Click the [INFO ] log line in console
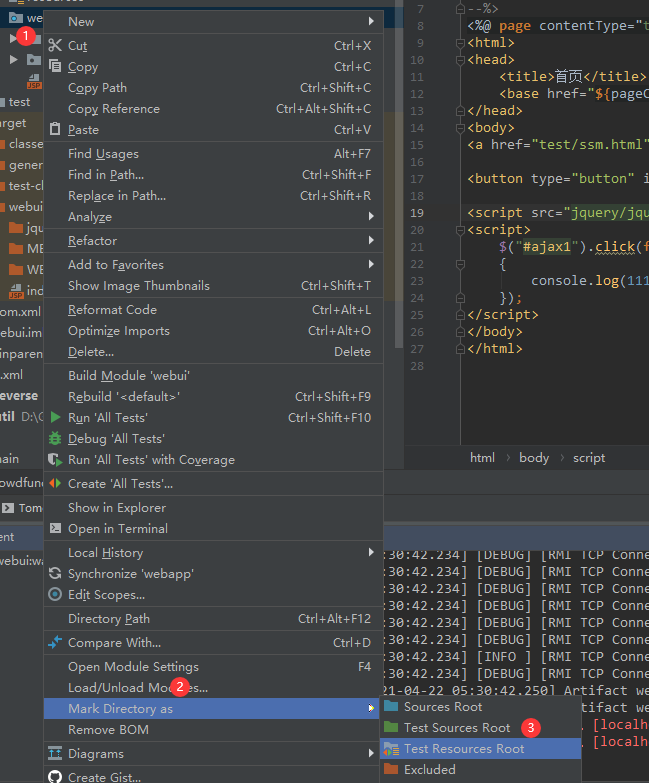This screenshot has width=649, height=783. tap(517, 656)
